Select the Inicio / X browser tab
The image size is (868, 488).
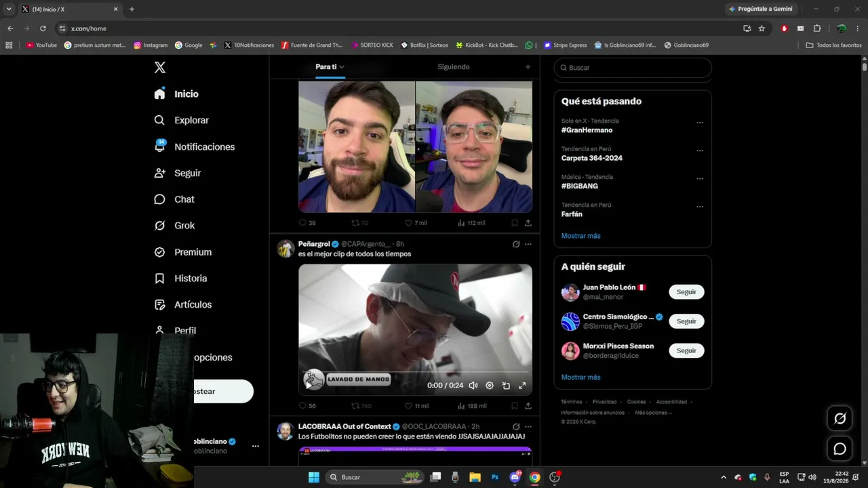(70, 9)
